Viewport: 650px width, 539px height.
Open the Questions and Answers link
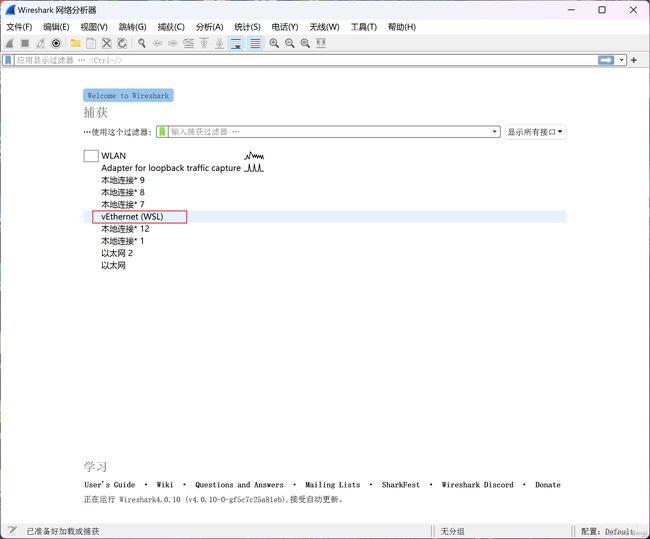pyautogui.click(x=239, y=485)
